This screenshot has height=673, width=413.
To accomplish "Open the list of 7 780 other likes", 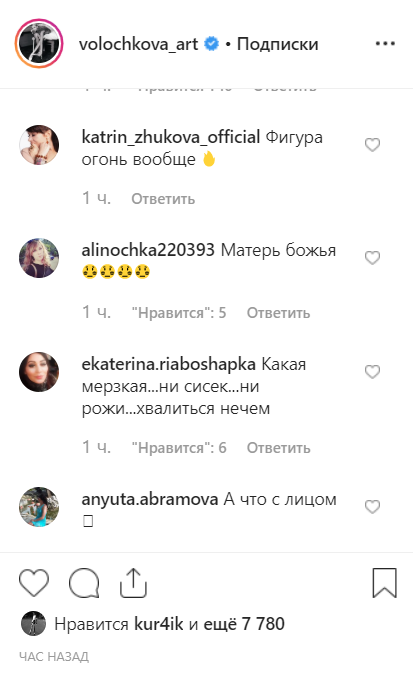I will click(244, 624).
